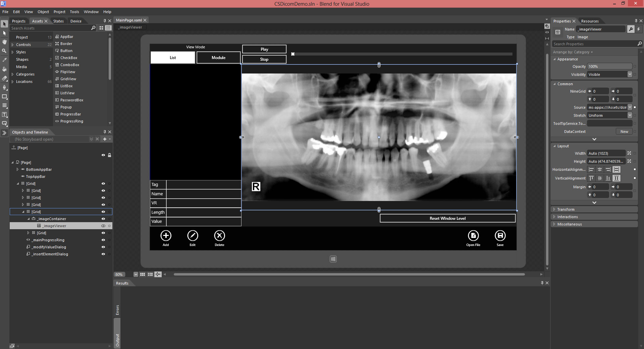Expand the Styles asset category

tap(13, 52)
